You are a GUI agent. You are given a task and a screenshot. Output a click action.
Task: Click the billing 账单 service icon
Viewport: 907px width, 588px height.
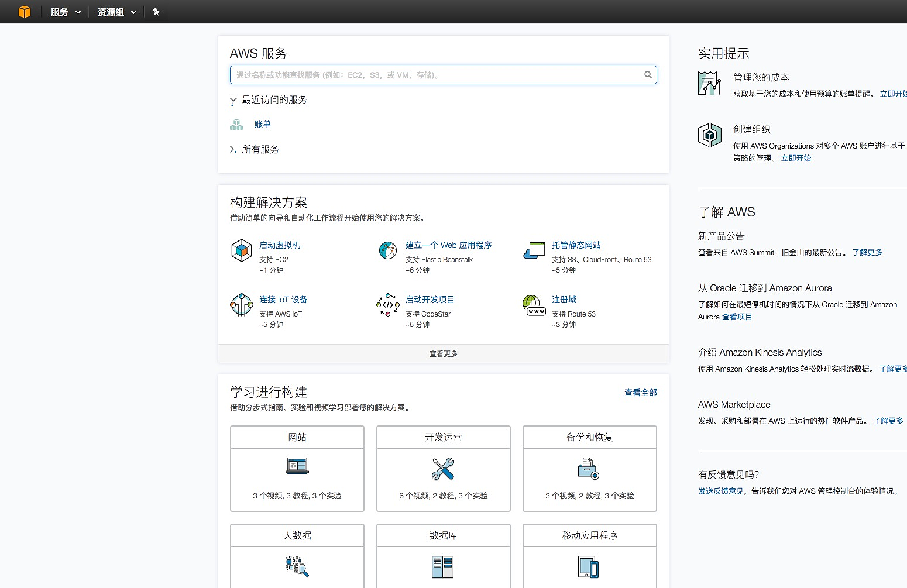[236, 124]
